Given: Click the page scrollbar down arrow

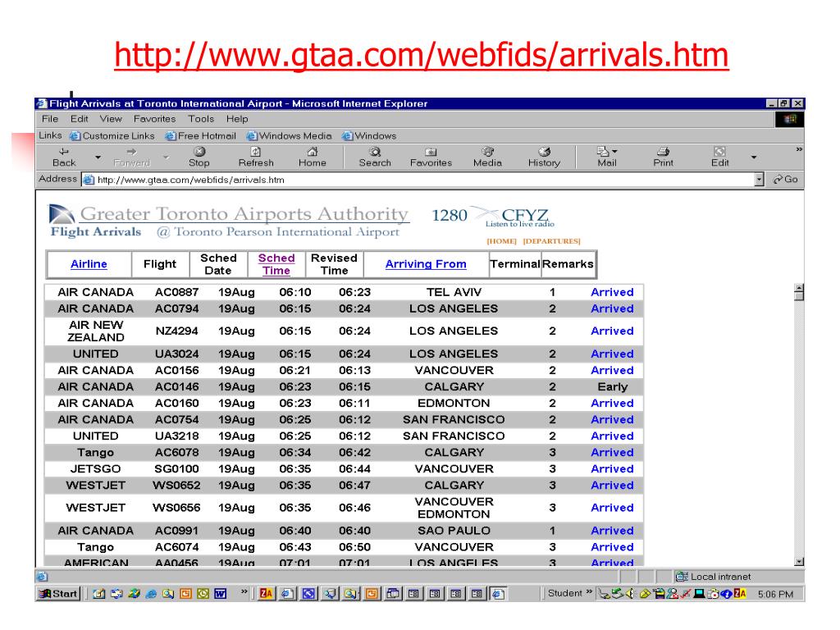Looking at the screenshot, I should point(799,561).
